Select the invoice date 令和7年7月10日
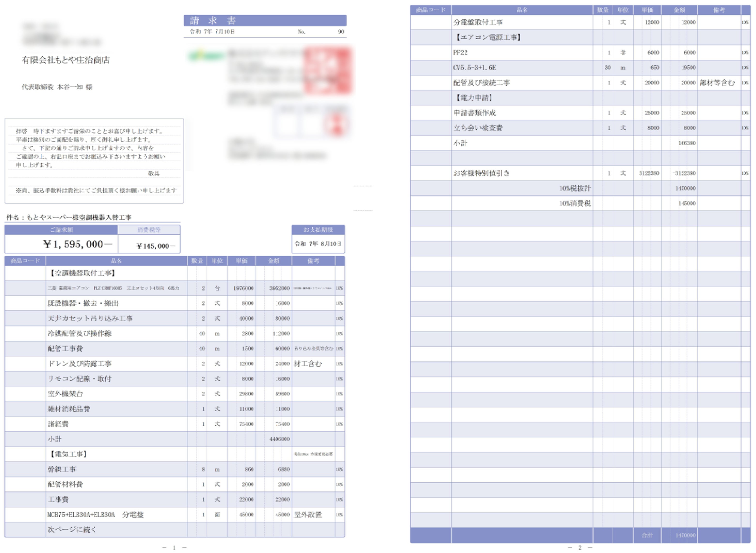This screenshot has width=756, height=553. (212, 31)
